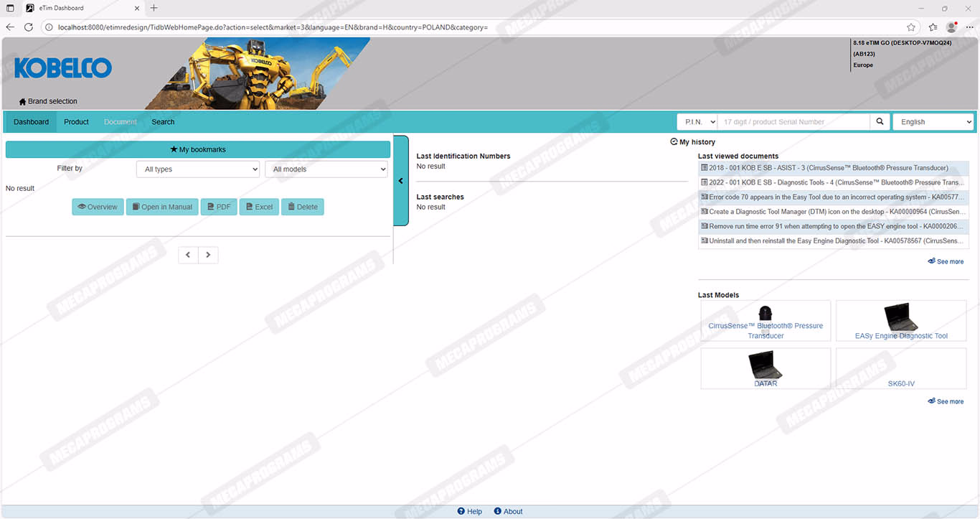Click the browser favorites star icon
The width and height of the screenshot is (980, 519).
pos(911,27)
